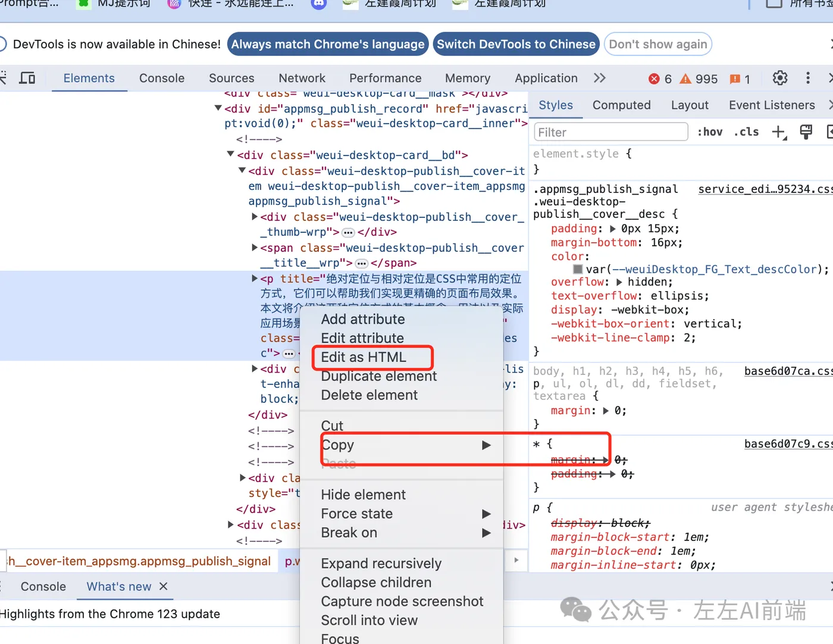The image size is (833, 644).
Task: Switch to the Elements tab
Action: point(89,78)
